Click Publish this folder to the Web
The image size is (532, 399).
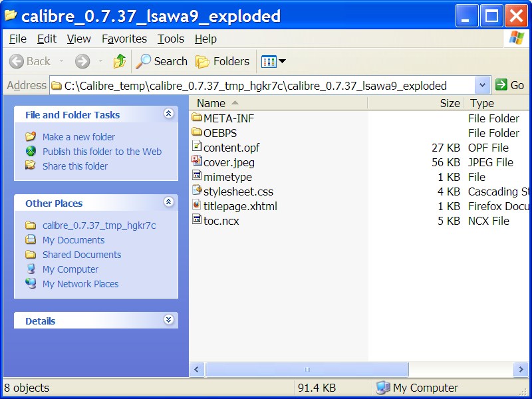coord(102,152)
